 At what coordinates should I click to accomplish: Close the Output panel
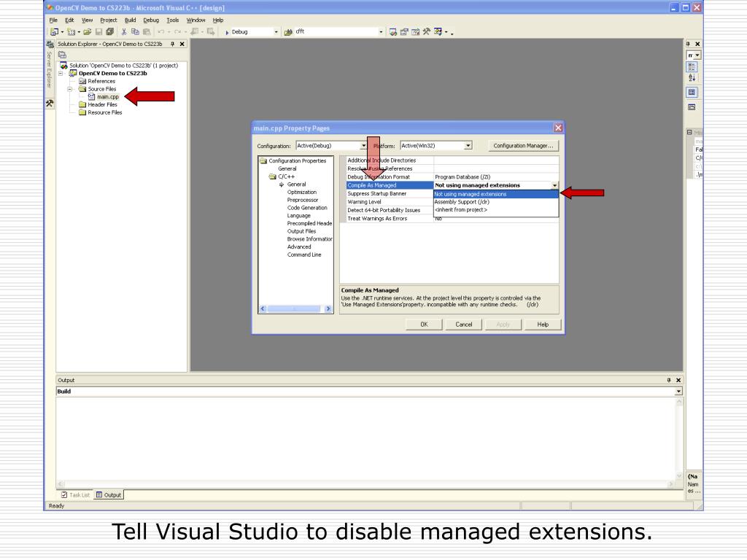coord(678,380)
